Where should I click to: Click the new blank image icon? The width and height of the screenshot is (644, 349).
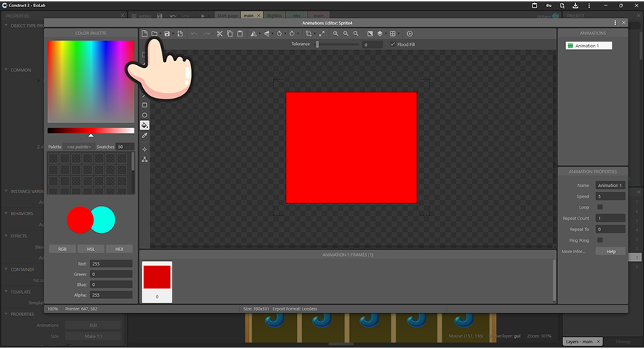point(145,34)
